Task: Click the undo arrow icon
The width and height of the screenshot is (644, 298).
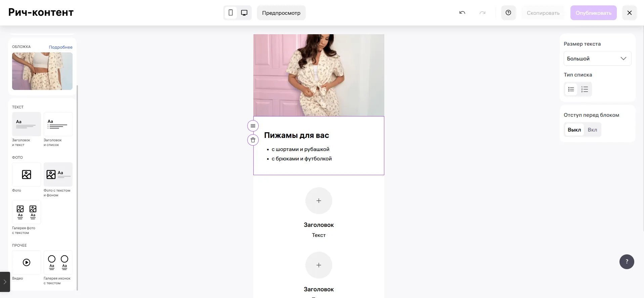Action: [462, 13]
